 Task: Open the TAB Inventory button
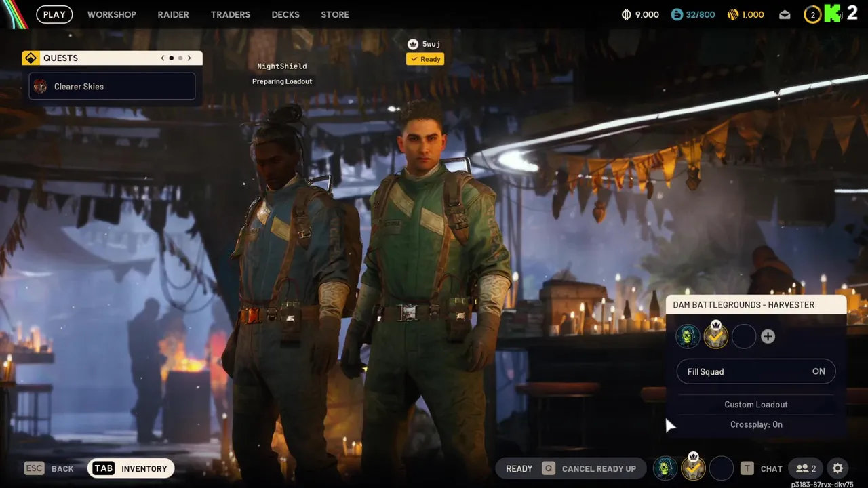coord(131,468)
